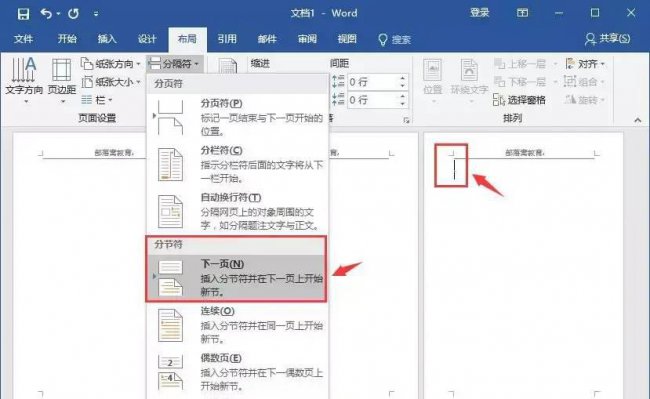
Task: Click 部落窝教育 header on right page
Action: (525, 153)
